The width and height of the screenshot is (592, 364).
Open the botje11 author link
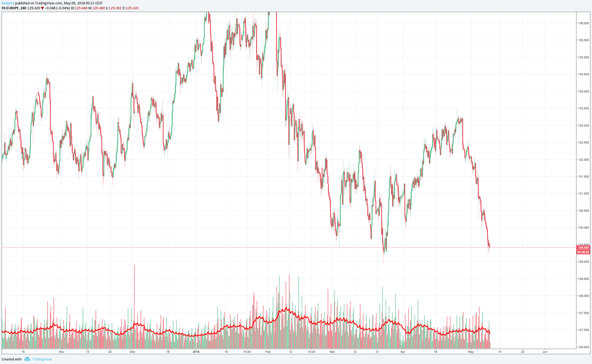[8, 3]
